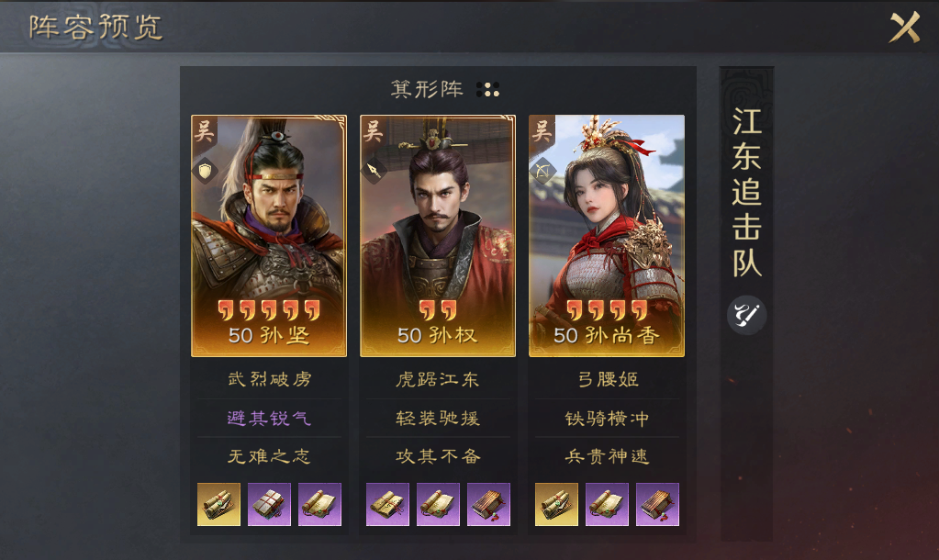
Task: Select 孙坚's first gold scroll item
Action: (218, 504)
